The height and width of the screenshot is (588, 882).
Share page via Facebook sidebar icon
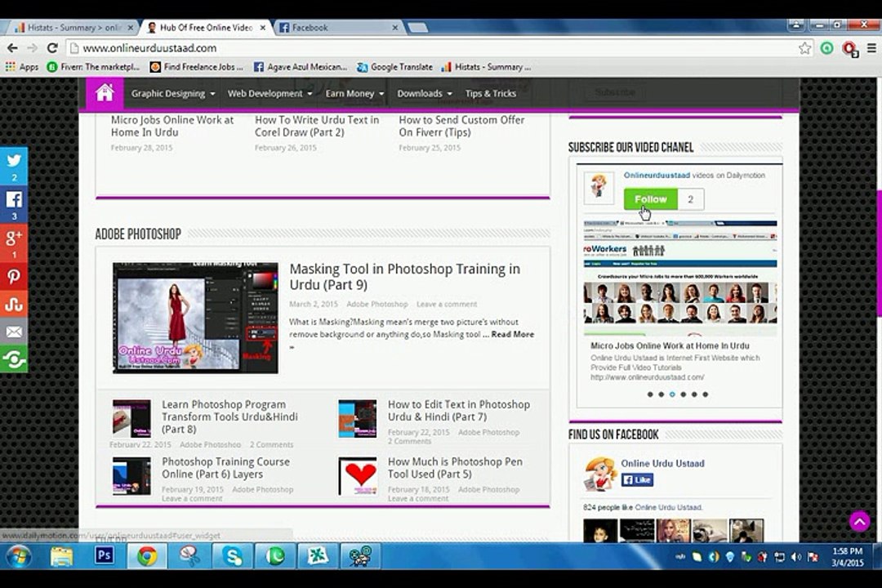pyautogui.click(x=14, y=204)
